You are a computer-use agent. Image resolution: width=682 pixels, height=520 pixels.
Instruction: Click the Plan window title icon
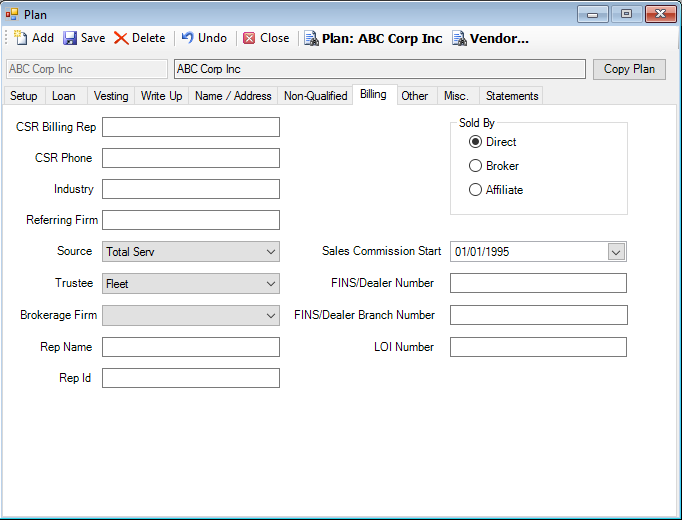tap(12, 14)
